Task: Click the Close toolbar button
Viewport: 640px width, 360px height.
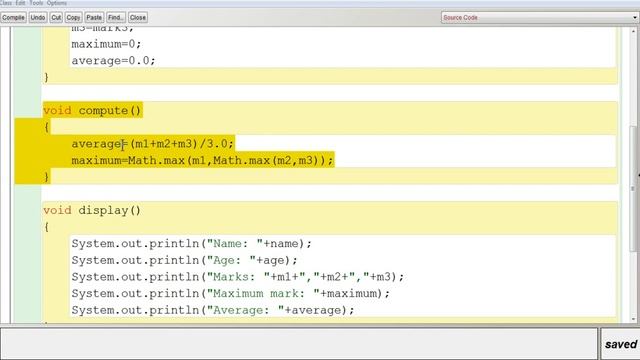Action: 138,18
